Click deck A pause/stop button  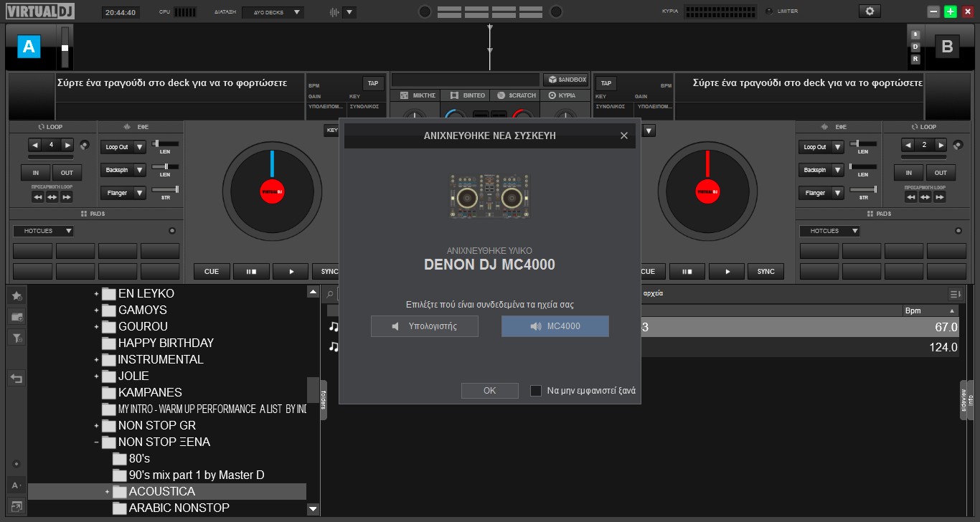pos(252,272)
